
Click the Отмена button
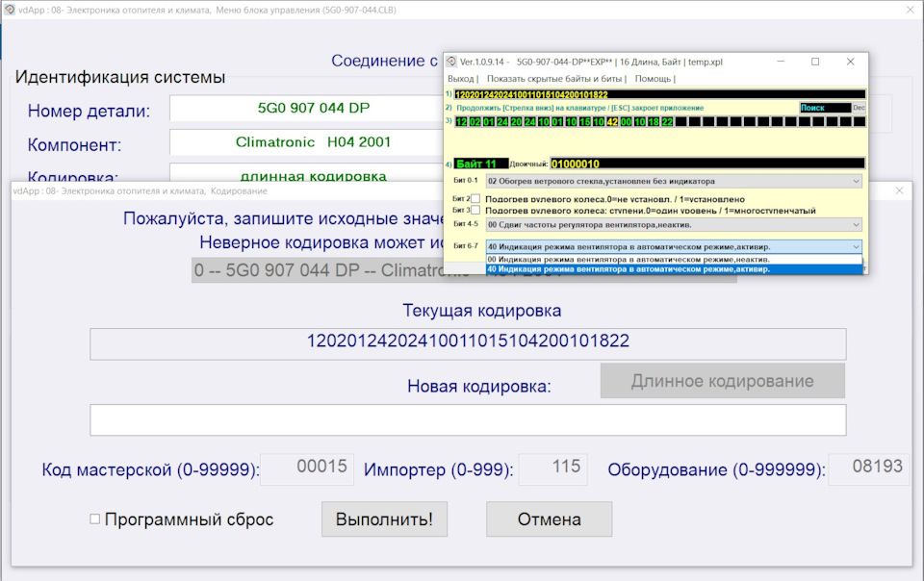[550, 519]
